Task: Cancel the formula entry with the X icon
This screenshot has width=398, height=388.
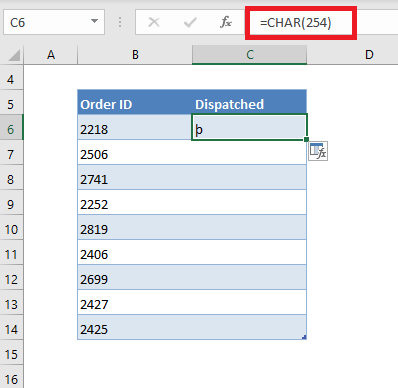Action: (154, 22)
